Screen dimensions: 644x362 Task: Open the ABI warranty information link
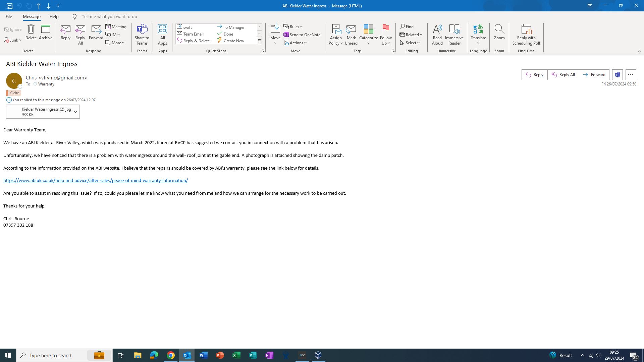click(96, 181)
